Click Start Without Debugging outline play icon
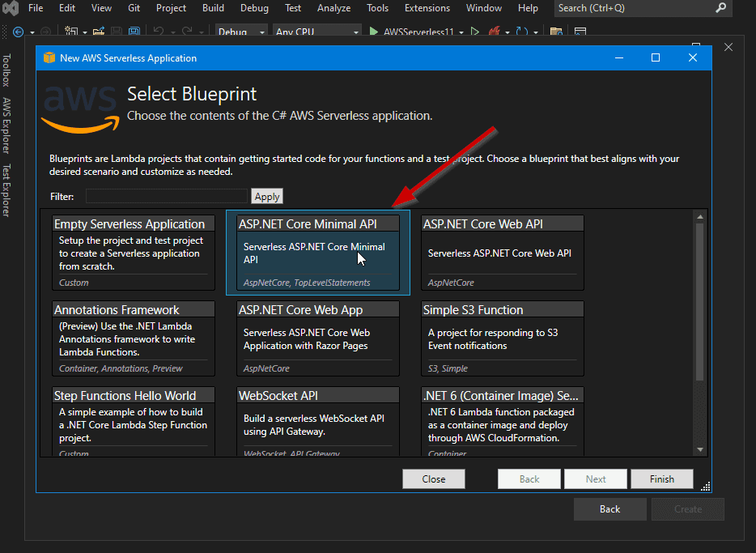Viewport: 756px width, 553px height. click(x=475, y=32)
